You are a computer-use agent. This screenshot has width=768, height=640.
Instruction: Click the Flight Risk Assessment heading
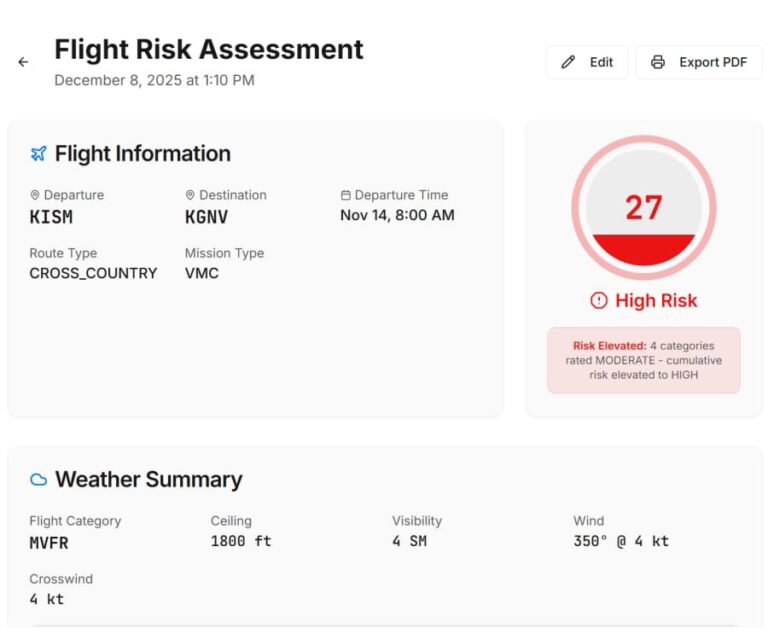tap(208, 49)
